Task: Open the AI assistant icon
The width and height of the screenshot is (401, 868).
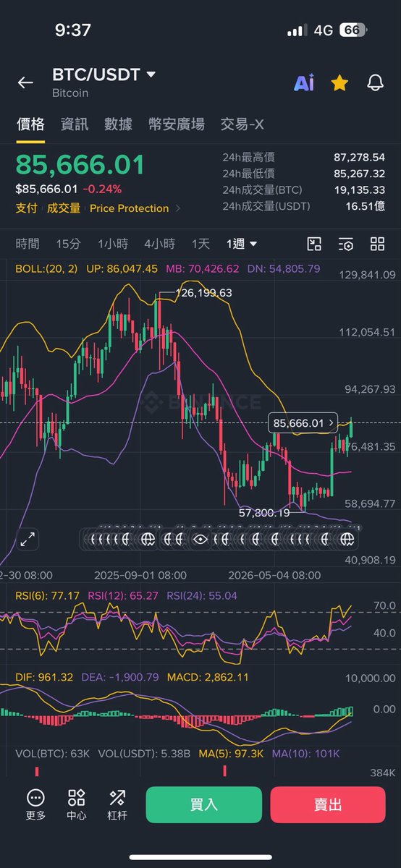Action: [304, 82]
